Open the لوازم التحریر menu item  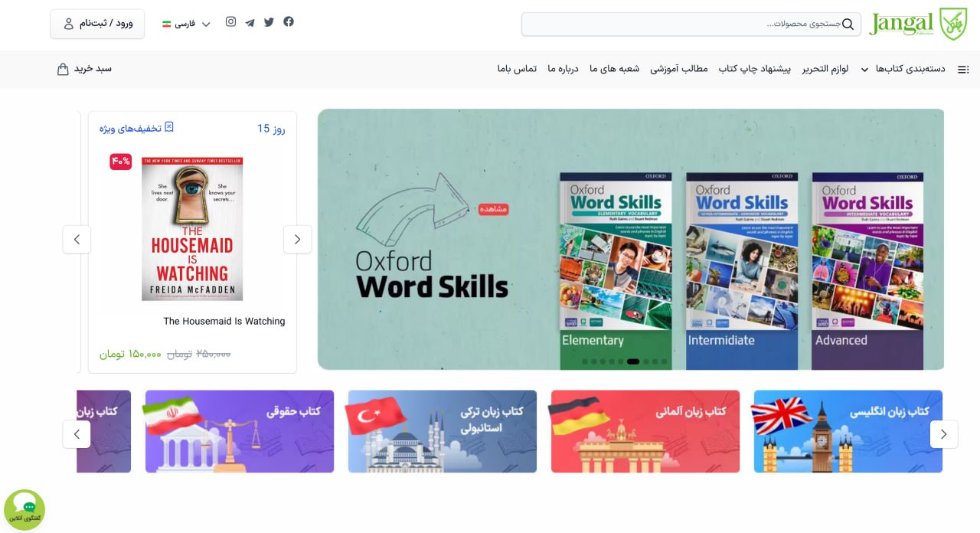click(x=825, y=69)
